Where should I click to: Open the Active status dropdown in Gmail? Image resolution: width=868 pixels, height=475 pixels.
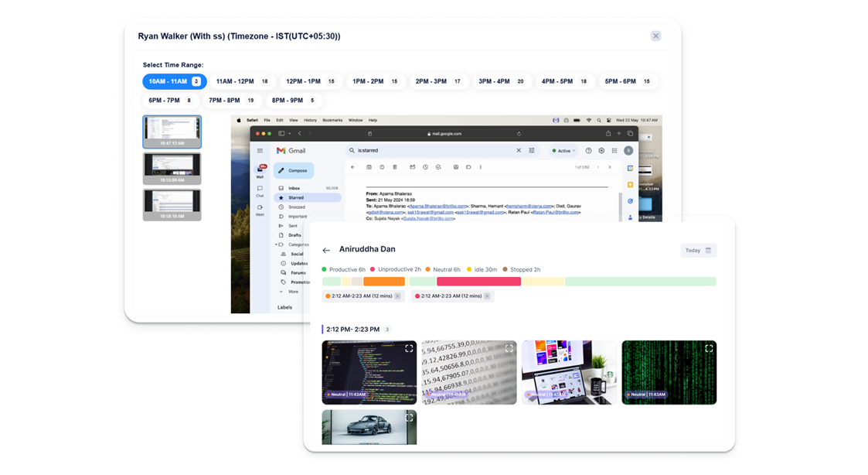coord(563,151)
